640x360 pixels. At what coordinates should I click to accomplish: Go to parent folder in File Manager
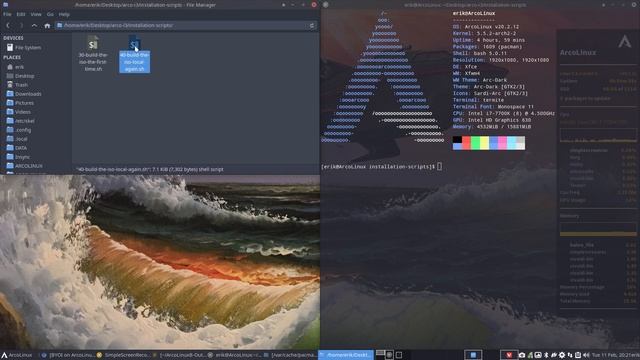(34, 25)
